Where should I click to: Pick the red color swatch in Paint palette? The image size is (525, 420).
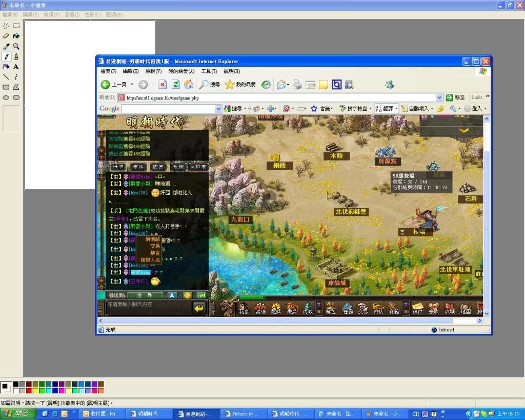tap(29, 390)
